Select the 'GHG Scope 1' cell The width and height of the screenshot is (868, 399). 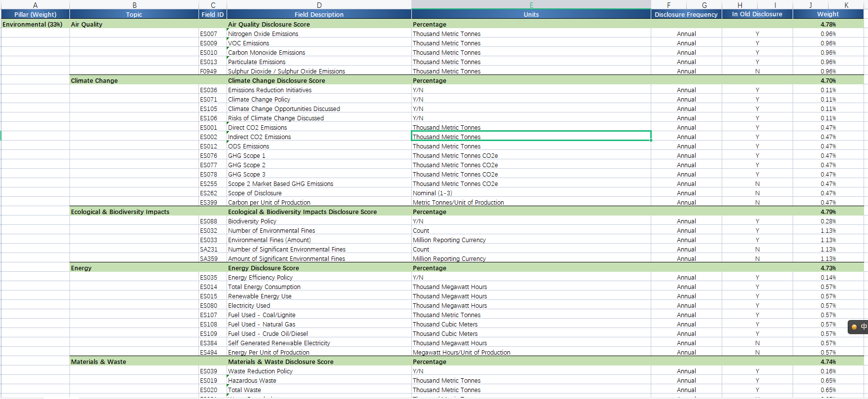(319, 155)
